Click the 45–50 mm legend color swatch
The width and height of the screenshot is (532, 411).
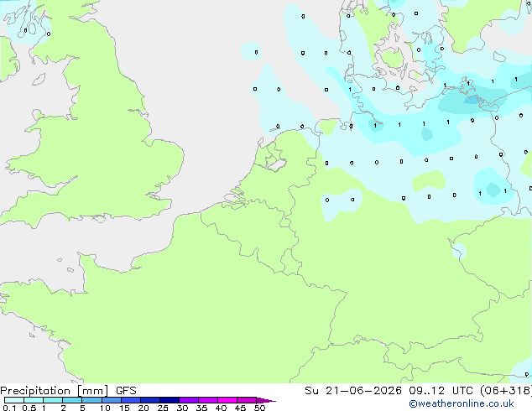pos(247,400)
